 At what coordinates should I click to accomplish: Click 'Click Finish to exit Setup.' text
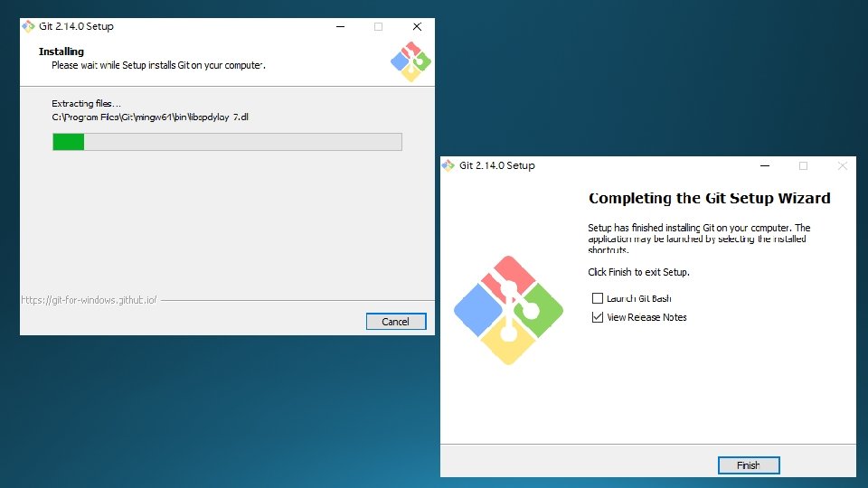639,272
